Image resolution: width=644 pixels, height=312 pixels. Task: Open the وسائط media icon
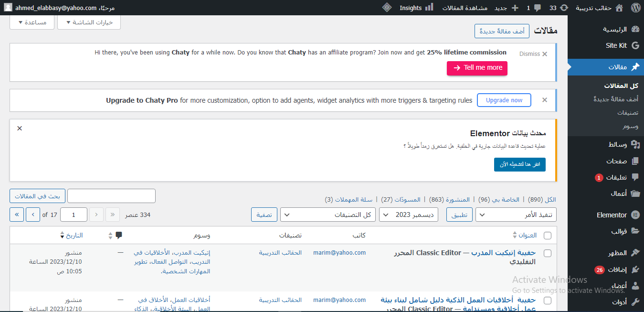(x=635, y=144)
